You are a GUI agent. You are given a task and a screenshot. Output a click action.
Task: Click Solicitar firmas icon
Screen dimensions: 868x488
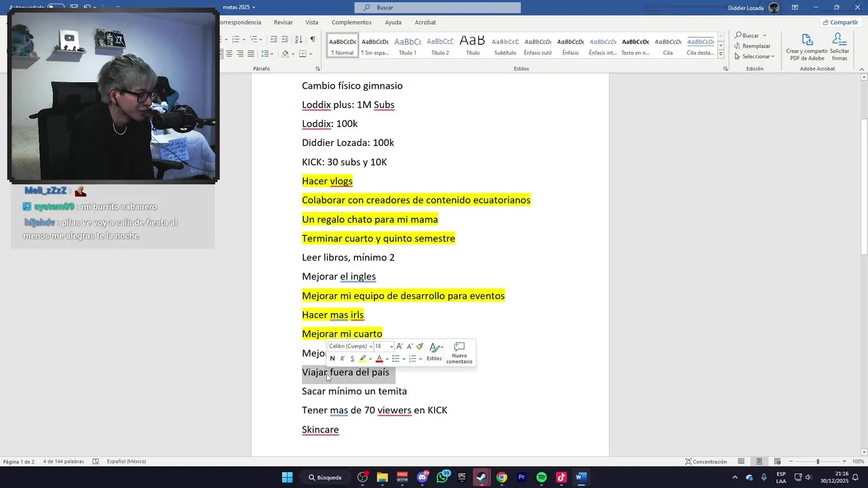point(840,47)
